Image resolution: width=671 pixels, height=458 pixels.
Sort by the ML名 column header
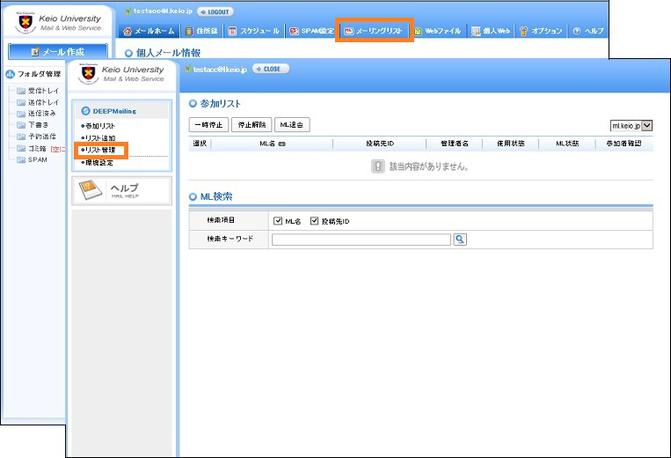(272, 144)
